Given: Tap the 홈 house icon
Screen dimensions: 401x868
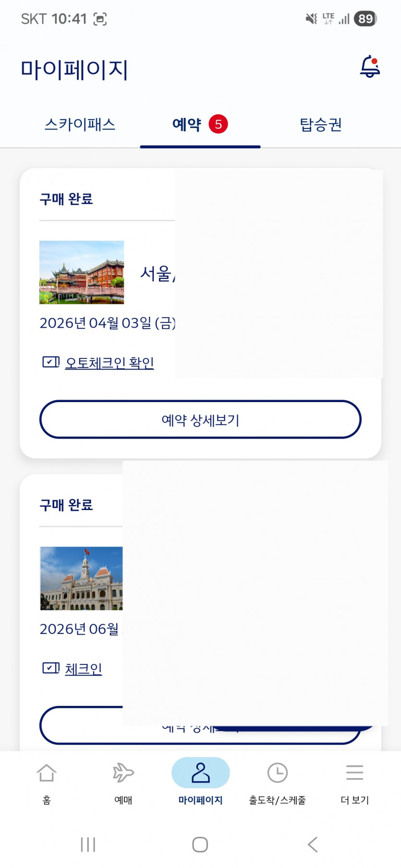Looking at the screenshot, I should click(47, 773).
